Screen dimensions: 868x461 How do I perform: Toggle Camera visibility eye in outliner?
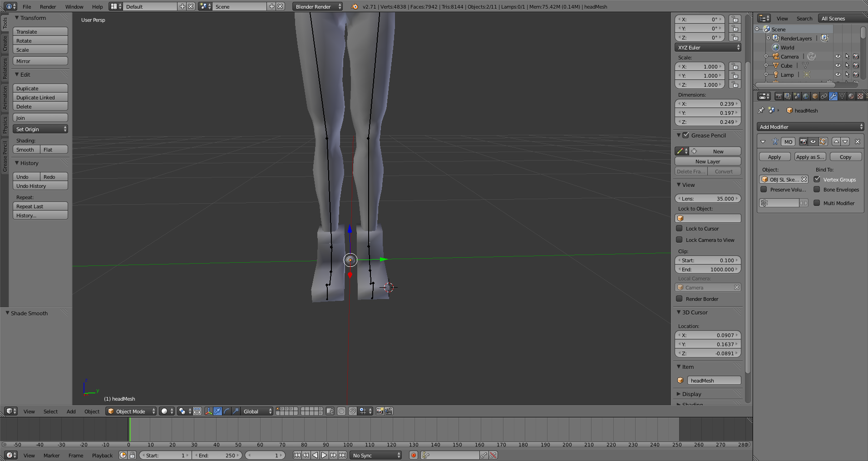pos(838,57)
